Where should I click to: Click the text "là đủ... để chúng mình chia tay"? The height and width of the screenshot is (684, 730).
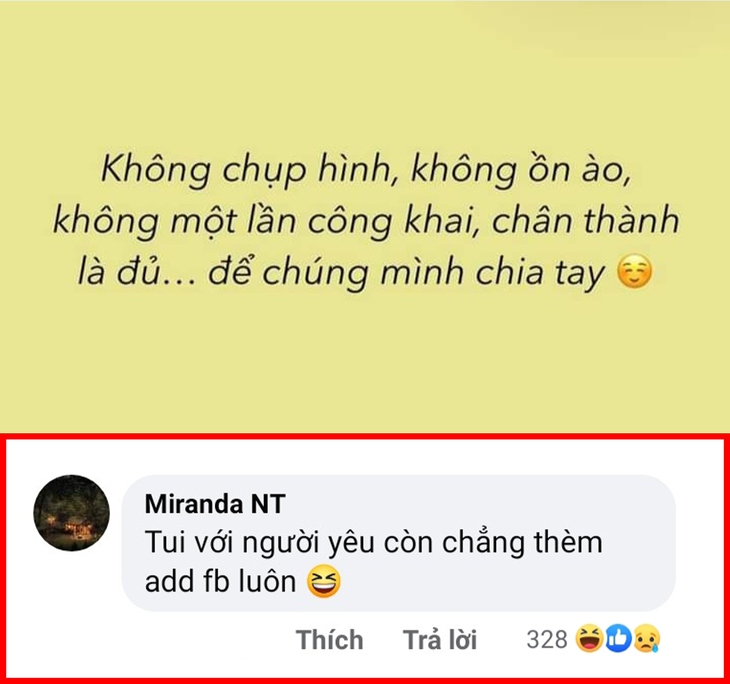click(x=341, y=272)
